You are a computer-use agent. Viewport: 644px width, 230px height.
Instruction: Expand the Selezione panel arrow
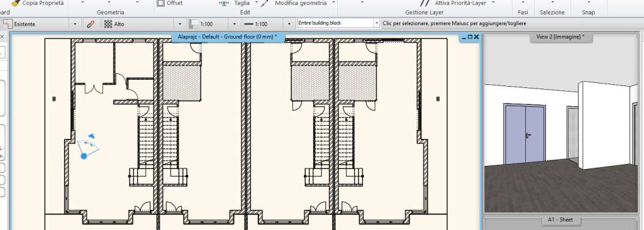(552, 2)
